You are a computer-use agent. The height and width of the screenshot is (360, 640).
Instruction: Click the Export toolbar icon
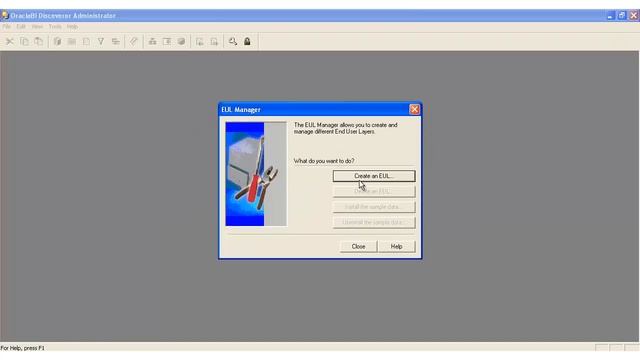pyautogui.click(x=214, y=42)
